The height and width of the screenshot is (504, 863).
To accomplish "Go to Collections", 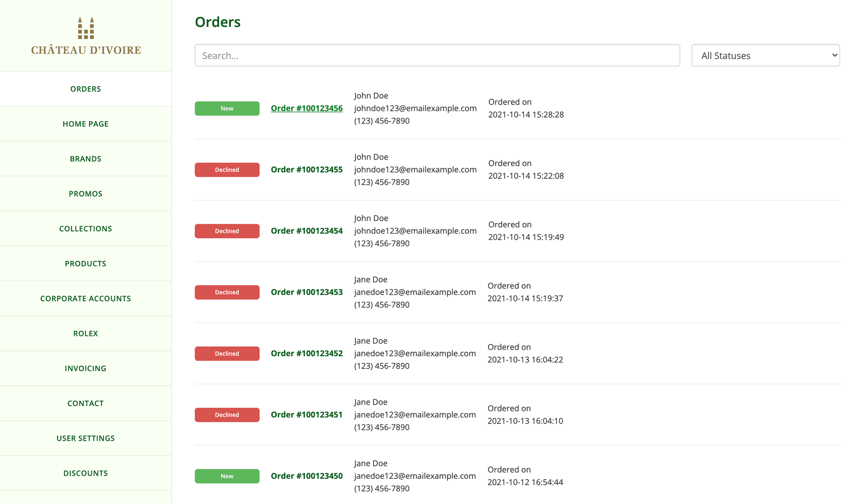I will tap(85, 228).
